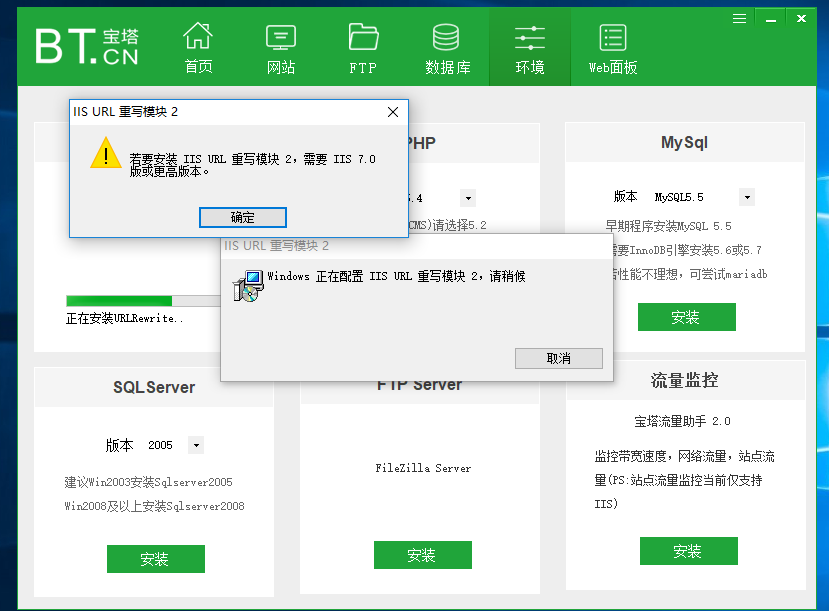The width and height of the screenshot is (829, 611).
Task: Click the 若要安装 IIS URL 重写模块 warning message
Action: tap(252, 165)
